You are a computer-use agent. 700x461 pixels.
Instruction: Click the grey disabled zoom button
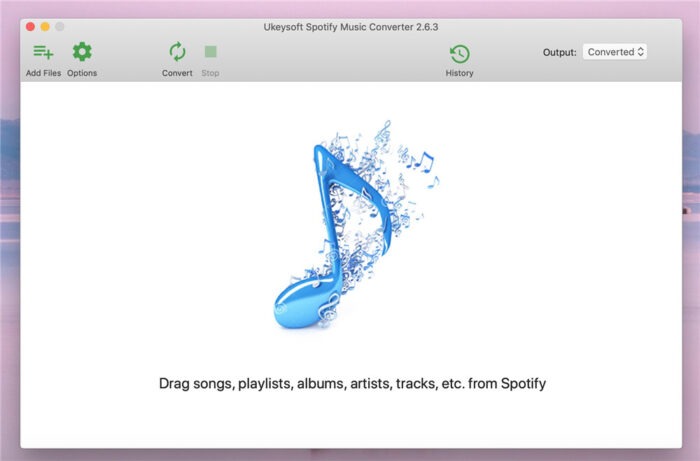click(x=60, y=25)
